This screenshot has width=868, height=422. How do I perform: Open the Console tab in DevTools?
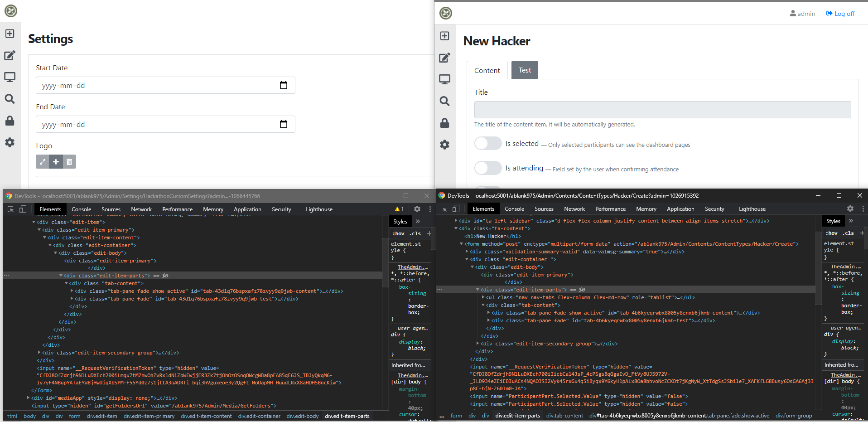[x=81, y=209]
